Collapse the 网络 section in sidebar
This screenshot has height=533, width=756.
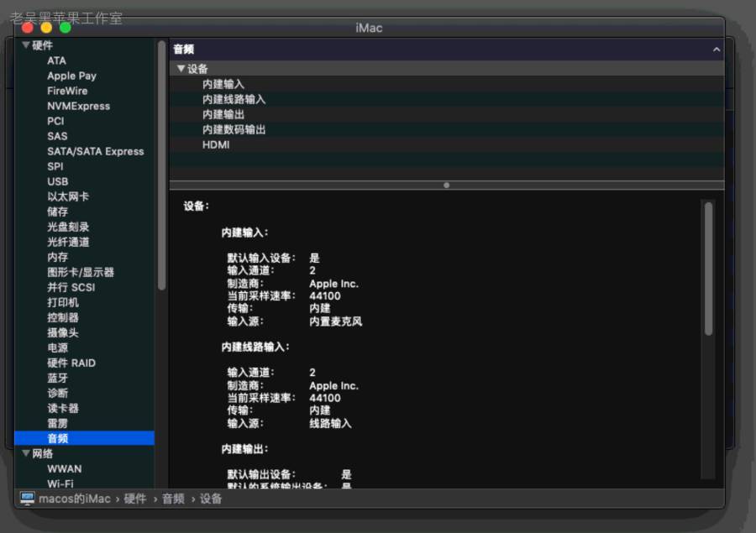26,453
